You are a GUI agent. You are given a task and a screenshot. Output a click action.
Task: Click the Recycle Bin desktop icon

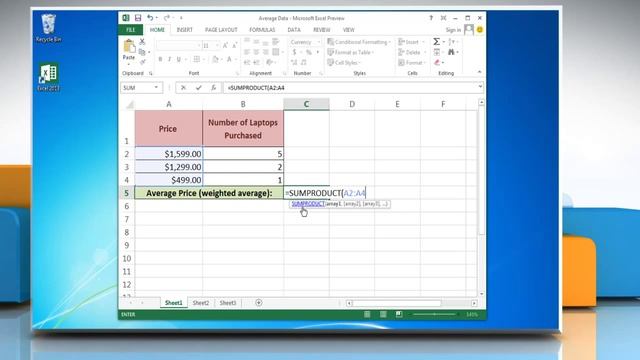pos(49,28)
